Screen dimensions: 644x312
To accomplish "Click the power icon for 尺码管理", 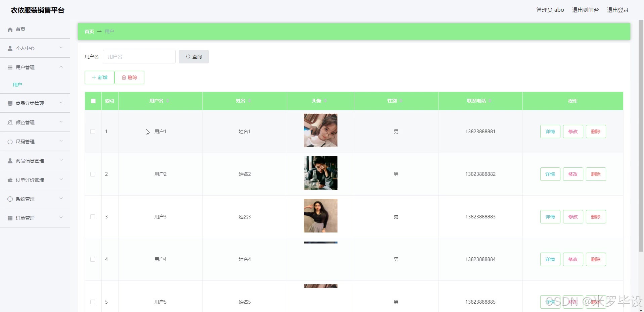I will (x=10, y=142).
